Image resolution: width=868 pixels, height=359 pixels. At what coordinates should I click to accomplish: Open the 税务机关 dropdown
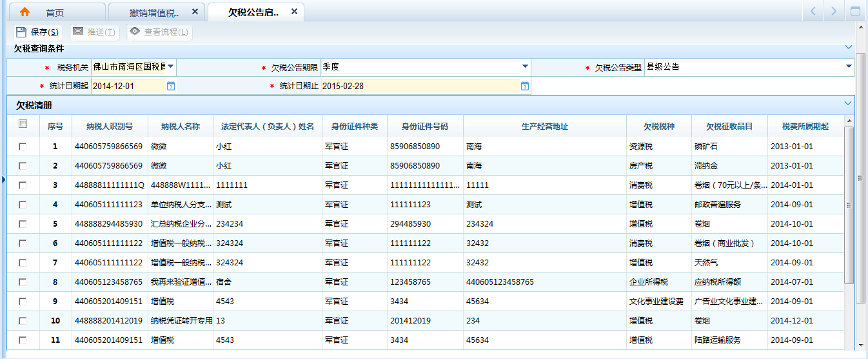point(171,66)
